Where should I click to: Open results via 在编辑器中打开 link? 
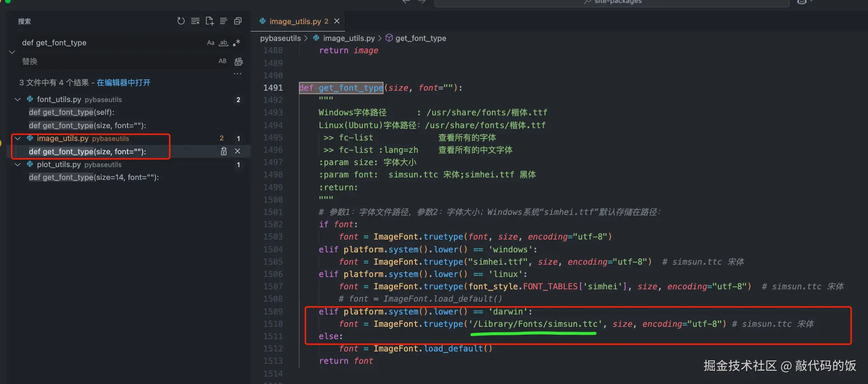coord(124,83)
